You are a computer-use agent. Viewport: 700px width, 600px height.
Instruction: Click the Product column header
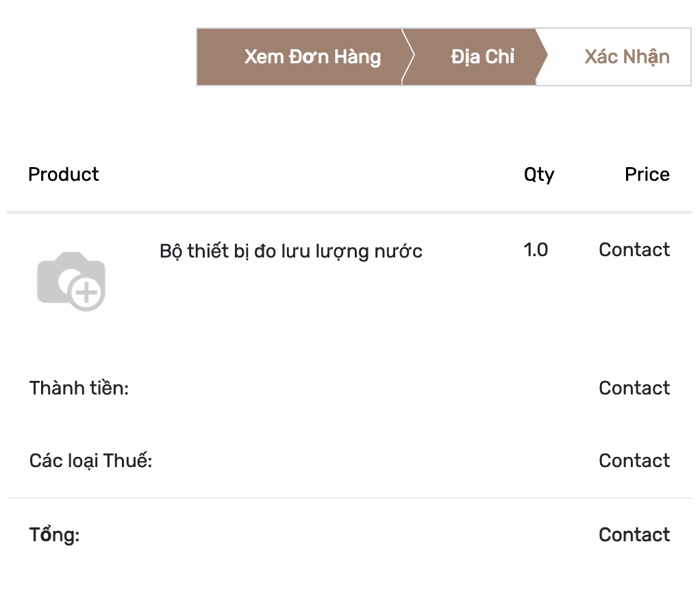tap(64, 174)
